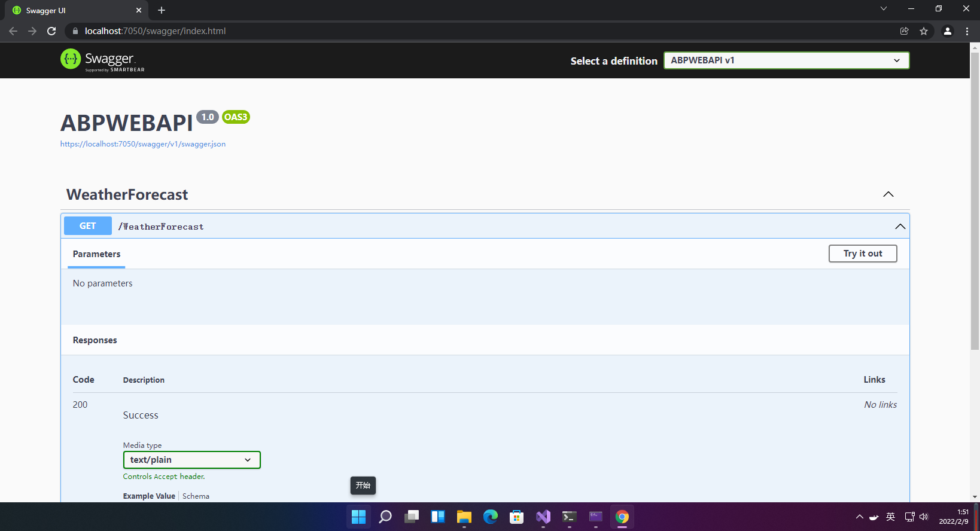Switch to the Schema tab

click(x=196, y=496)
